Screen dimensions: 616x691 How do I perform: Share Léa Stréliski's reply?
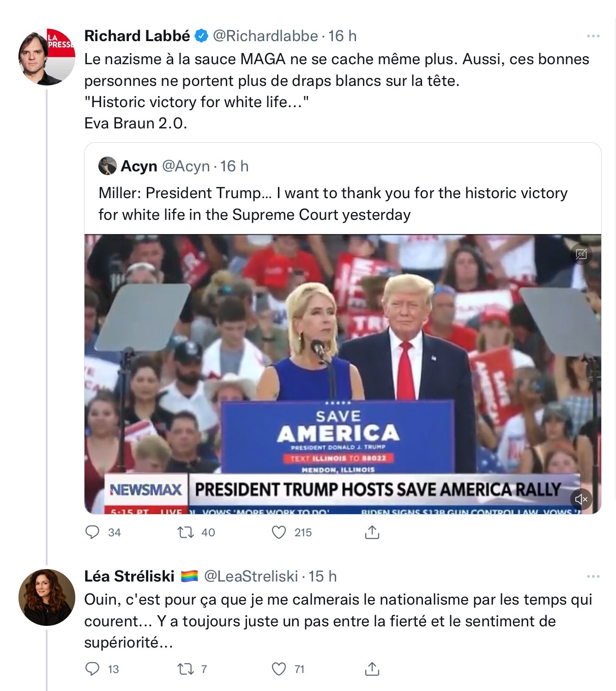(x=372, y=669)
